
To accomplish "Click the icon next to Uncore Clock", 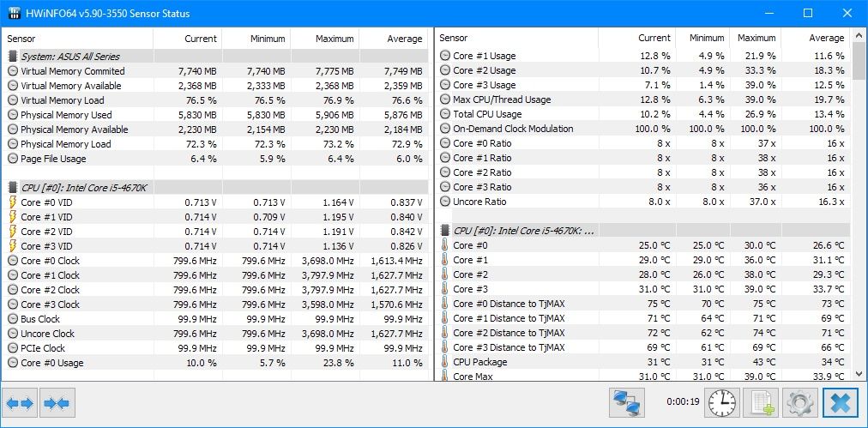I will click(x=13, y=334).
